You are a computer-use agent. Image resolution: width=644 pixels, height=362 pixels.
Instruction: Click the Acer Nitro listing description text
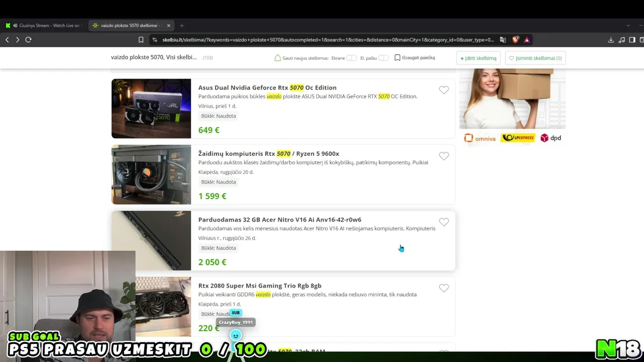click(317, 228)
